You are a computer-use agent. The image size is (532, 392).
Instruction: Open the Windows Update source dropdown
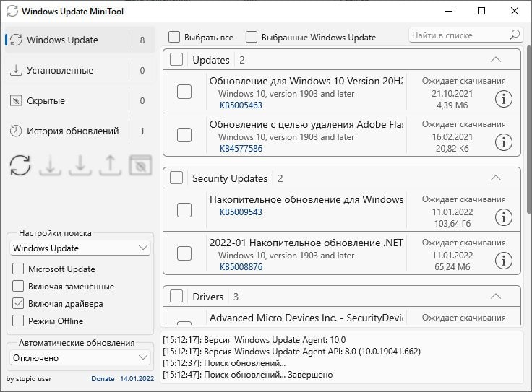[x=80, y=248]
